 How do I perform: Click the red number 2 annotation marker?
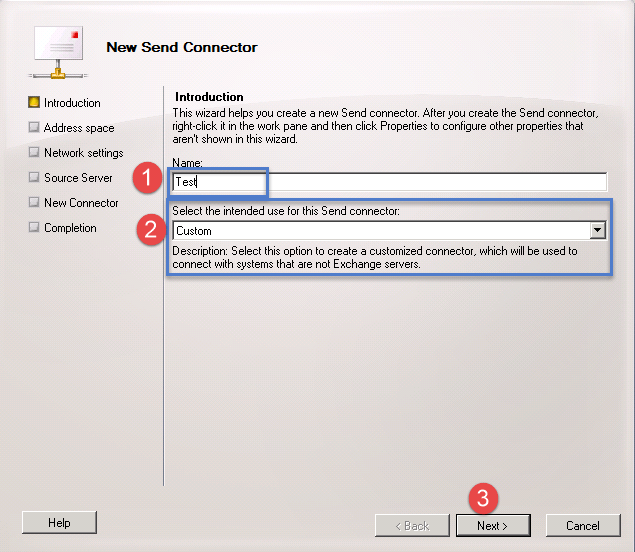click(x=150, y=229)
